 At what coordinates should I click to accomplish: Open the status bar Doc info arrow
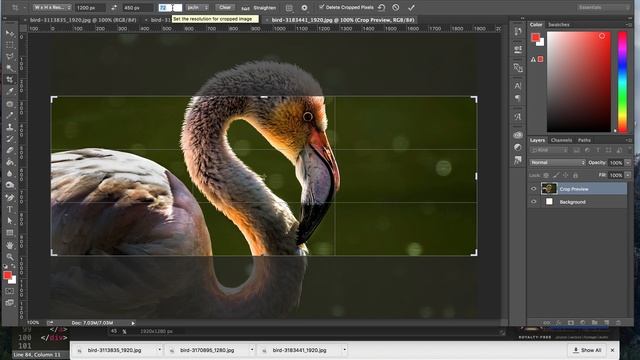133,323
